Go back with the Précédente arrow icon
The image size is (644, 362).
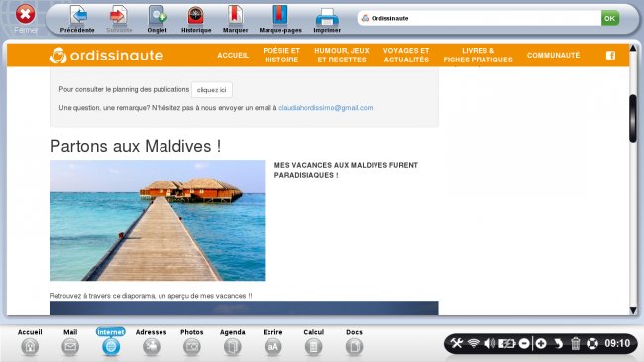click(x=78, y=16)
